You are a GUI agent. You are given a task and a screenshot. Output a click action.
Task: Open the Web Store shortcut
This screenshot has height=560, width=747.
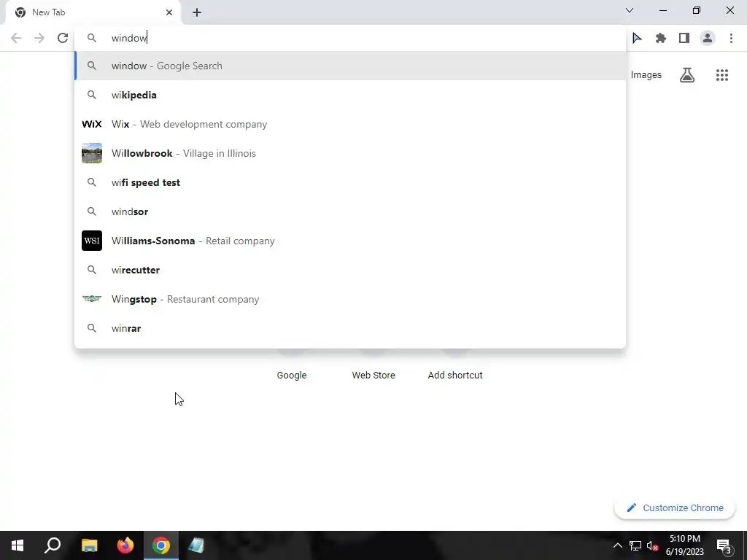[373, 376]
